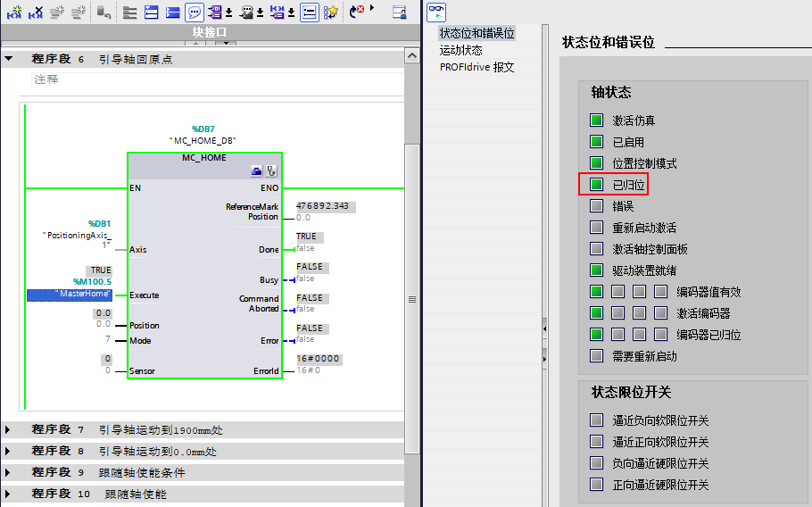Open dropdown next to tag information icon
This screenshot has width=812, height=507.
click(x=260, y=12)
